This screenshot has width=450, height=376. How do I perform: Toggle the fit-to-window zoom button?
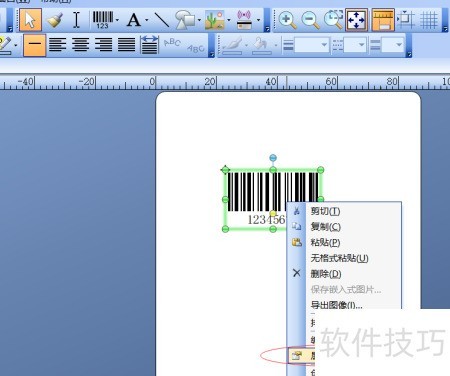(x=357, y=20)
